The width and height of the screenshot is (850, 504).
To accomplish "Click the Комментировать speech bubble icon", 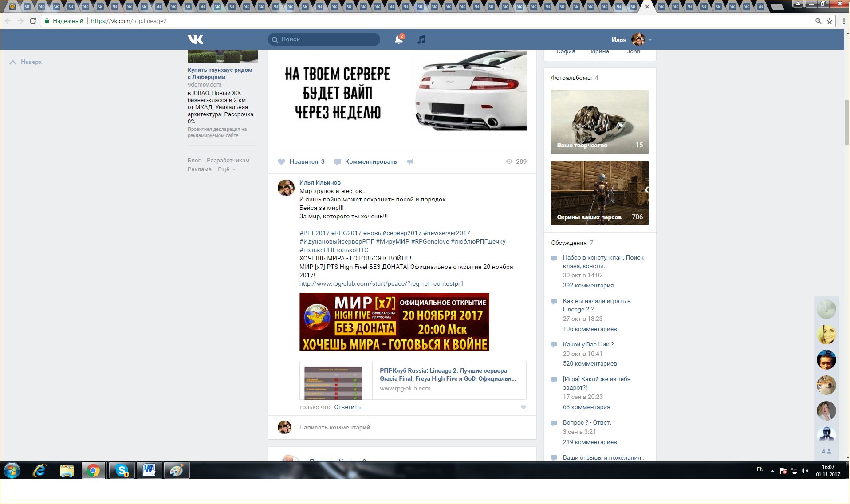I will [x=338, y=162].
